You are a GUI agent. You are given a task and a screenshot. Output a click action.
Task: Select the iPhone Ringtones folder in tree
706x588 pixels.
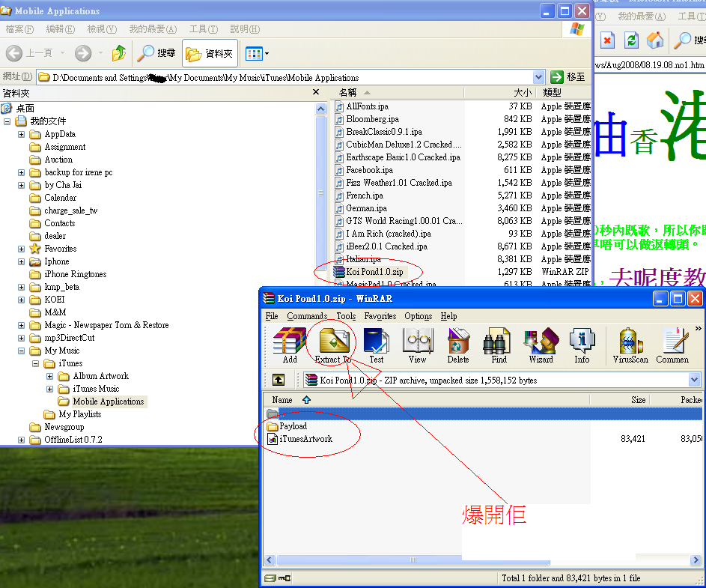[76, 274]
